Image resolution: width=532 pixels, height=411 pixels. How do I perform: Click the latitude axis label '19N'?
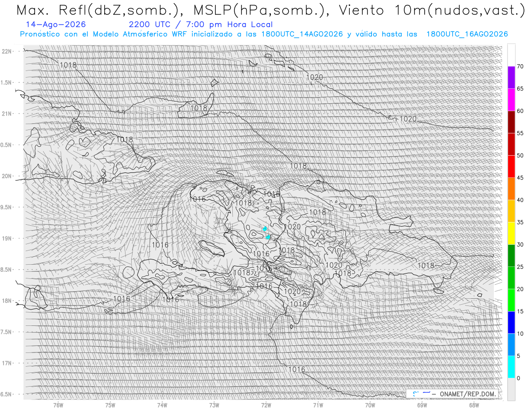tap(8, 238)
